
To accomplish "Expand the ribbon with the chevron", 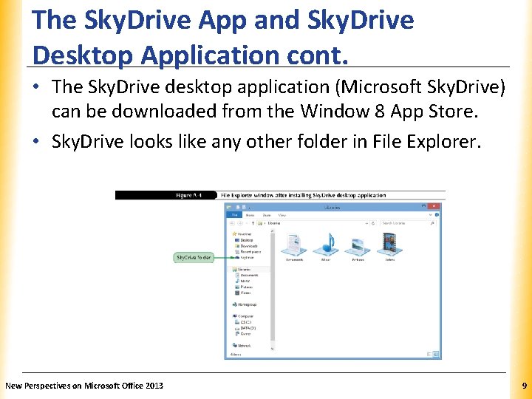I will tap(430, 215).
